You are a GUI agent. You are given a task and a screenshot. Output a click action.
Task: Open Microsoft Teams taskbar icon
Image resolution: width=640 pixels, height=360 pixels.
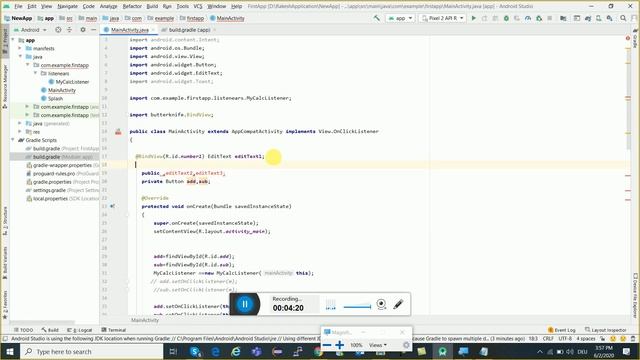pyautogui.click(x=256, y=351)
